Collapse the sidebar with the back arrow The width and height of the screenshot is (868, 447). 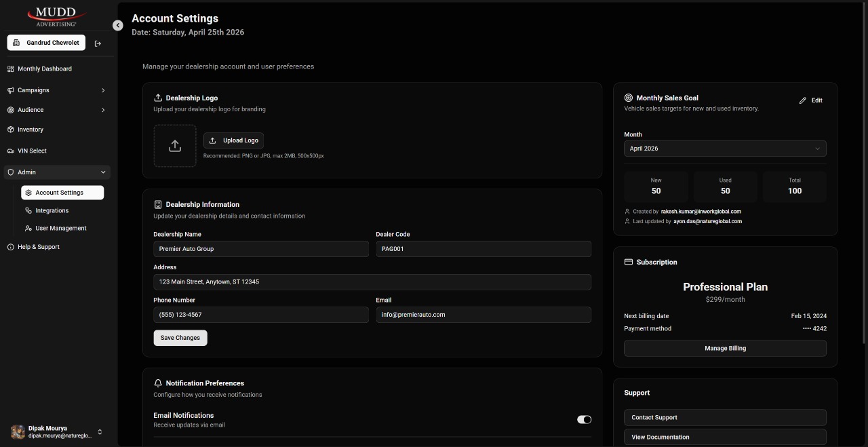(118, 25)
